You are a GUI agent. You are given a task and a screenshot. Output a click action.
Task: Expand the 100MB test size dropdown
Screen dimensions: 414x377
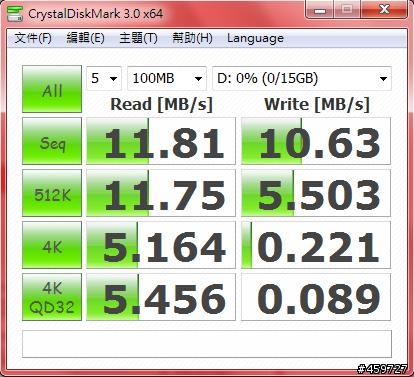[x=167, y=79]
